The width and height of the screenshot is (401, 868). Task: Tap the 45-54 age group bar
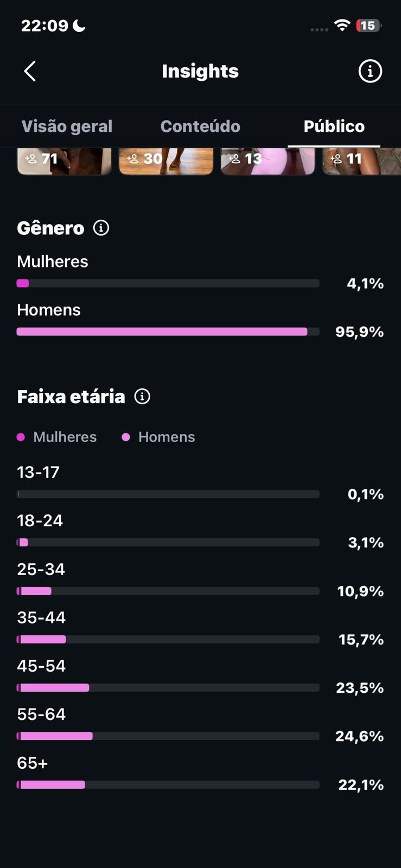point(168,688)
